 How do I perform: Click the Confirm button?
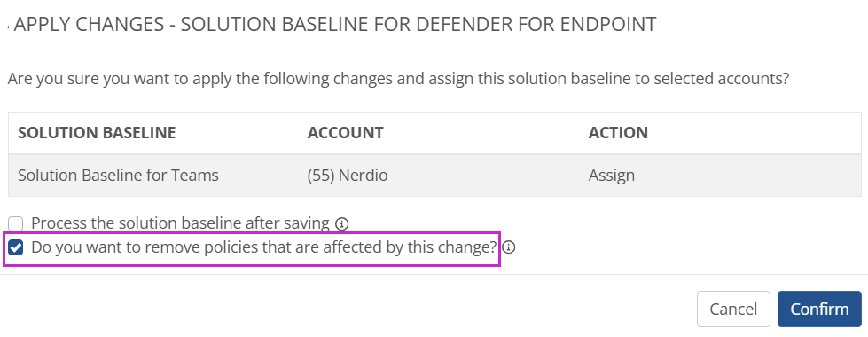[x=819, y=309]
